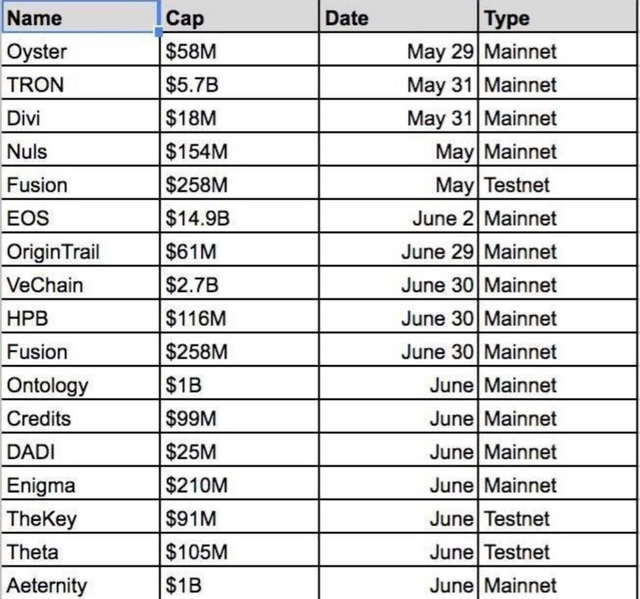This screenshot has width=640, height=599.
Task: Select the Enigma $210M cell
Action: point(239,484)
